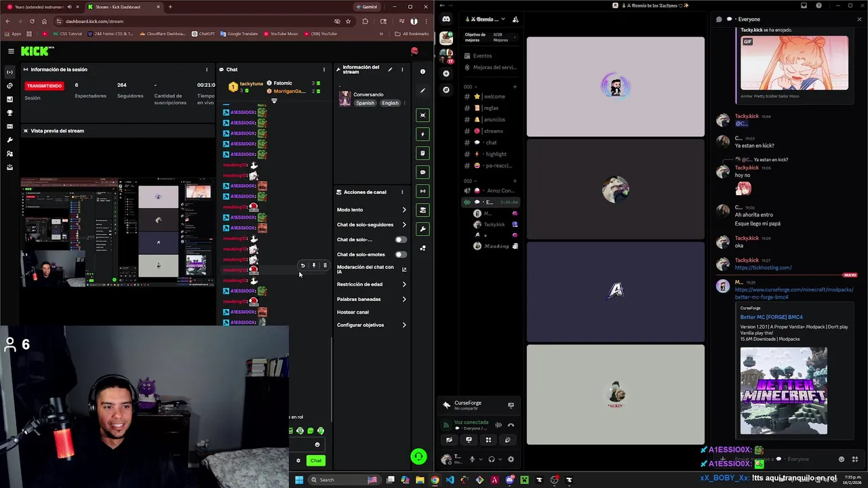Pin the hovered chat message
The height and width of the screenshot is (488, 868).
pyautogui.click(x=314, y=266)
